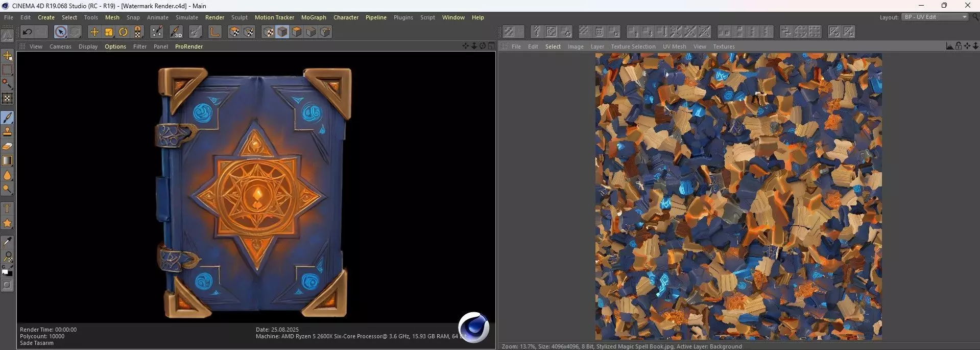Image resolution: width=980 pixels, height=350 pixels.
Task: Toggle the UV polygons checkered cube icon
Action: [x=234, y=32]
